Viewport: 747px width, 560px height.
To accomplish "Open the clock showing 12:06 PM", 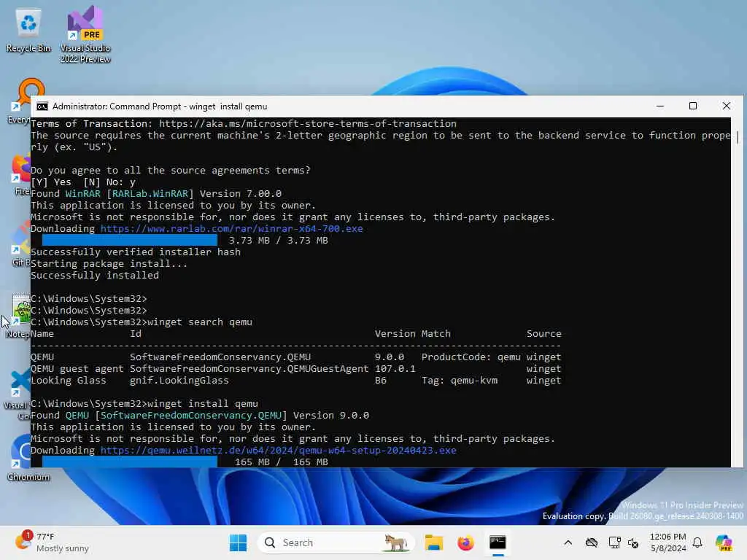I will (x=668, y=542).
